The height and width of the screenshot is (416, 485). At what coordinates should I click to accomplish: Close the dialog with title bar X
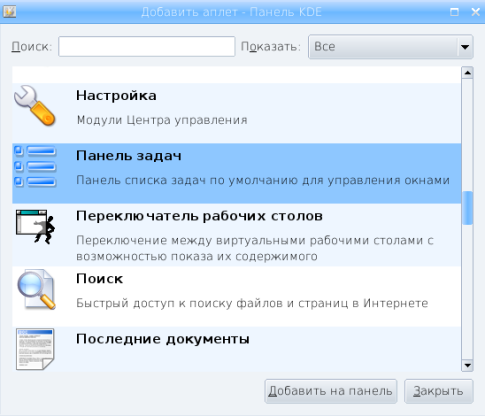[475, 12]
